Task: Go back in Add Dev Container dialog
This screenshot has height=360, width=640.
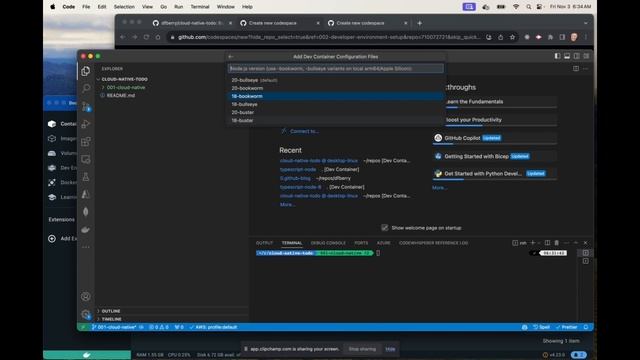Action: pyautogui.click(x=231, y=57)
